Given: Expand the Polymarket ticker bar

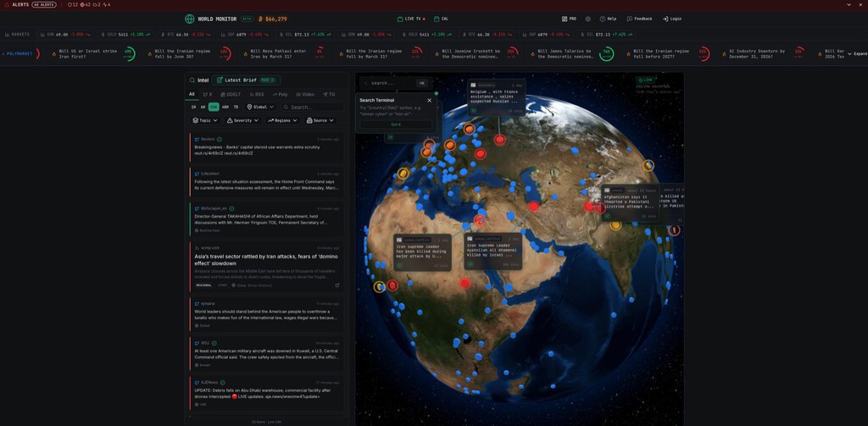Looking at the screenshot, I should point(858,53).
